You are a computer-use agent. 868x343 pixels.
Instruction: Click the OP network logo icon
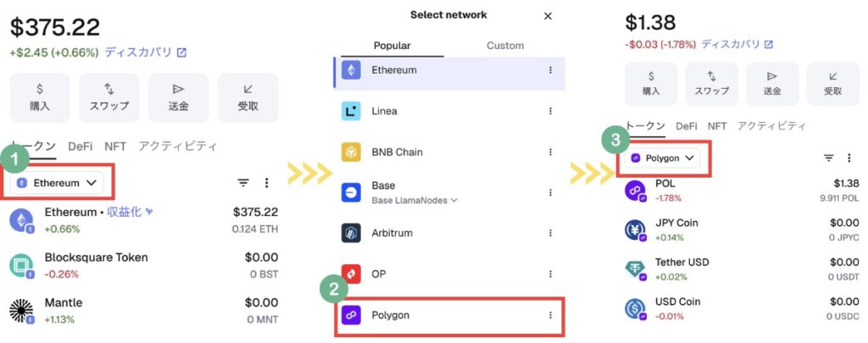coord(352,274)
